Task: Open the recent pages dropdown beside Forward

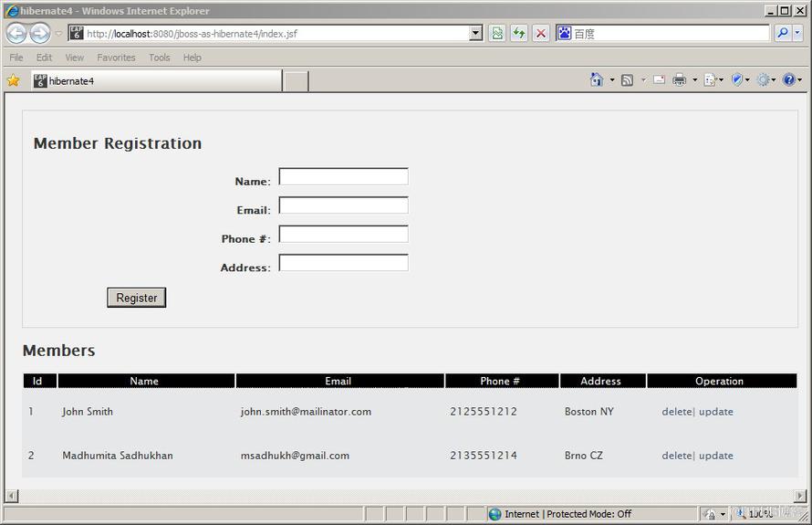Action: pos(58,34)
